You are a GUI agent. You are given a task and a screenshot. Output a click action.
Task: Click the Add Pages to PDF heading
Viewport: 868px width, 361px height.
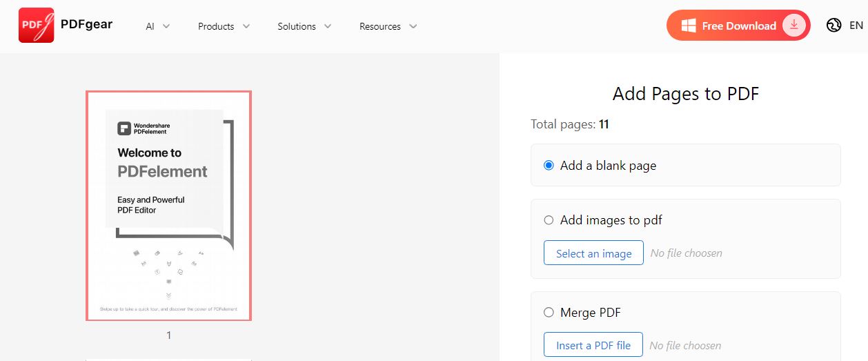[686, 94]
